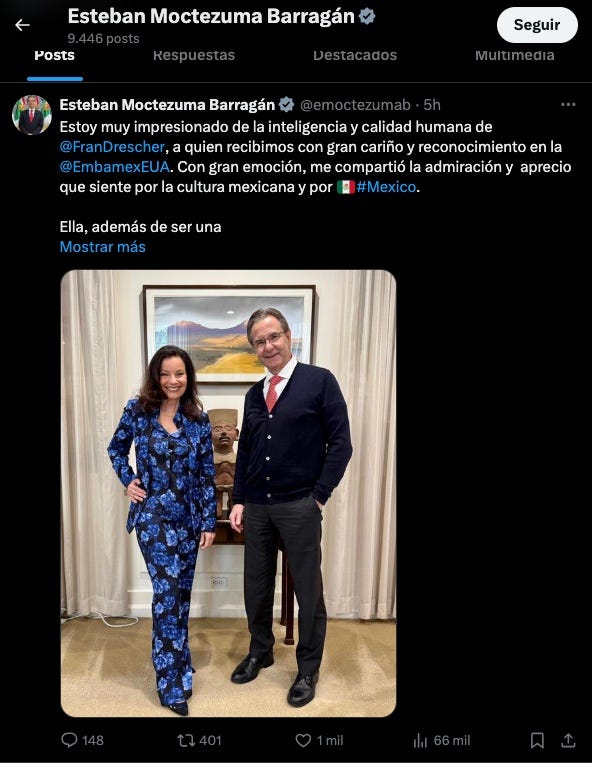This screenshot has width=592, height=763.
Task: Click the reply comment bubble icon
Action: [x=69, y=740]
